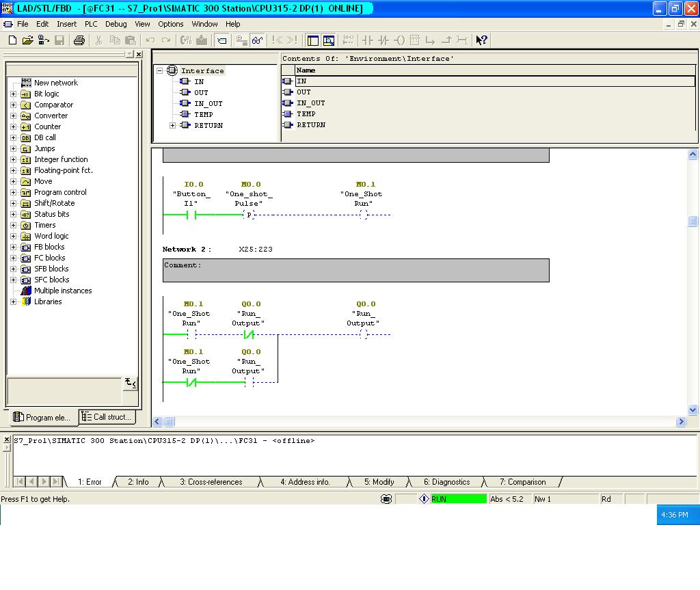Paste clipboard contents into editor
The width and height of the screenshot is (700, 590).
(132, 41)
